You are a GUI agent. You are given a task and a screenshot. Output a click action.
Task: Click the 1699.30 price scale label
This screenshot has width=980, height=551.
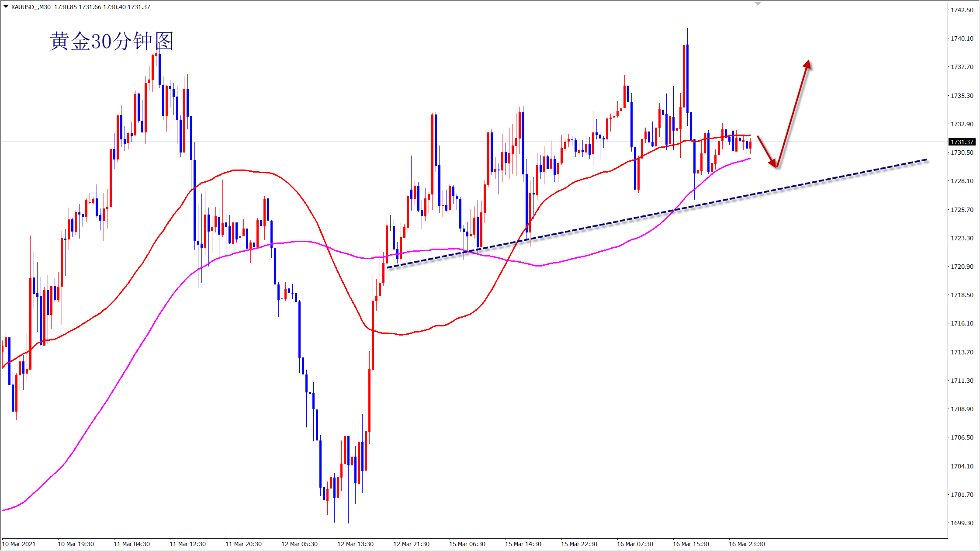(962, 523)
